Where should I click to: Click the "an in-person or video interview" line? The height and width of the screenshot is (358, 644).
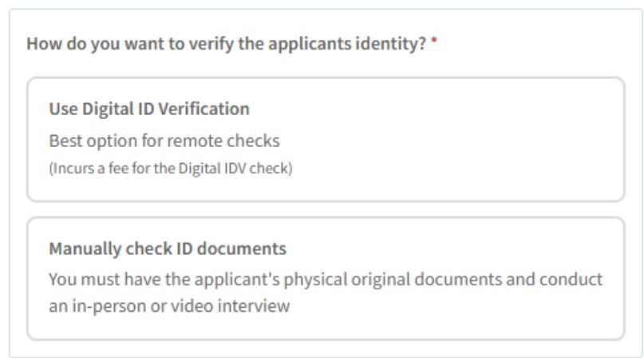coord(168,305)
